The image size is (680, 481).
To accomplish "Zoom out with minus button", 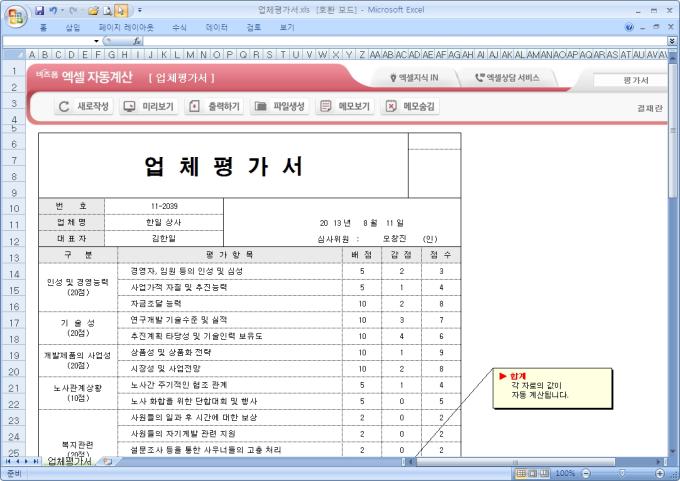I will [x=586, y=473].
